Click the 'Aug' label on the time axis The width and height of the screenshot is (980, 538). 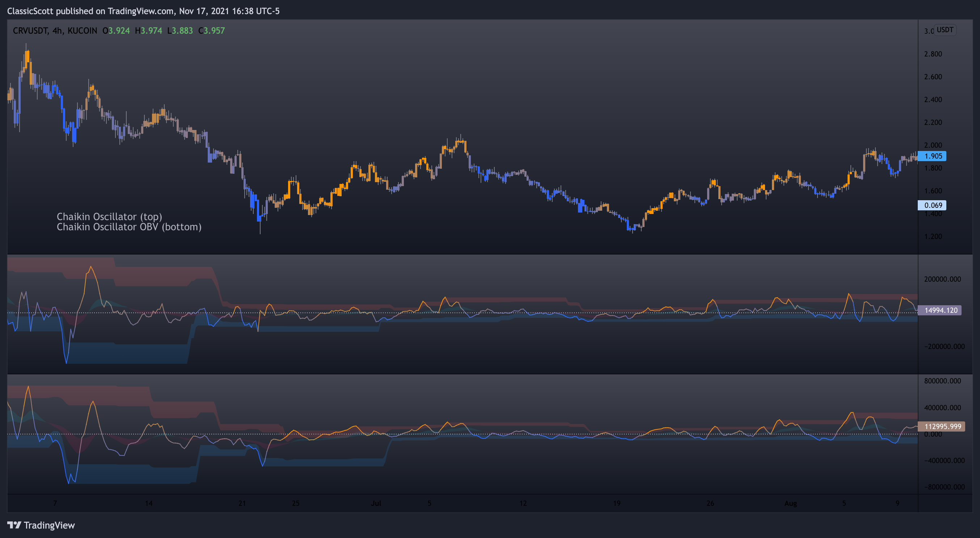[790, 503]
